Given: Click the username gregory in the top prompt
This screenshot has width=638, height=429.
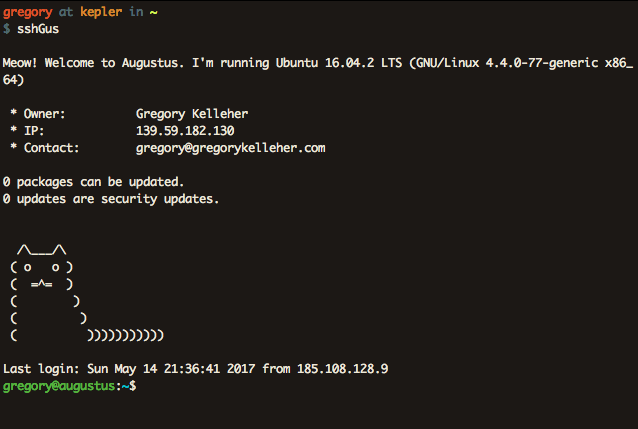Looking at the screenshot, I should 27,13.
